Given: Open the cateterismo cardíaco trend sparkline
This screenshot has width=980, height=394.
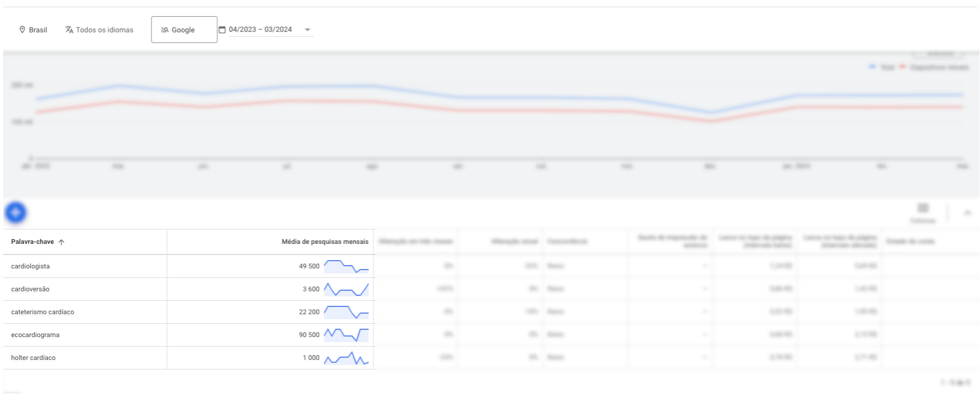Looking at the screenshot, I should point(347,312).
